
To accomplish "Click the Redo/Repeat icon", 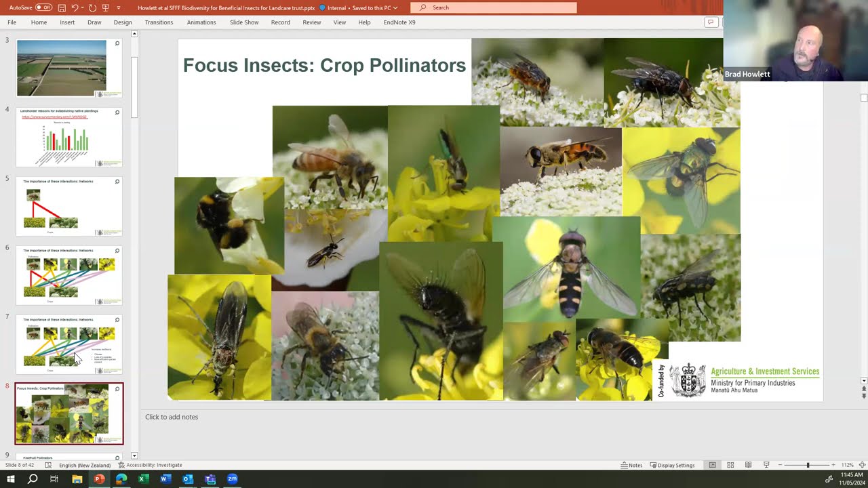I will (92, 7).
